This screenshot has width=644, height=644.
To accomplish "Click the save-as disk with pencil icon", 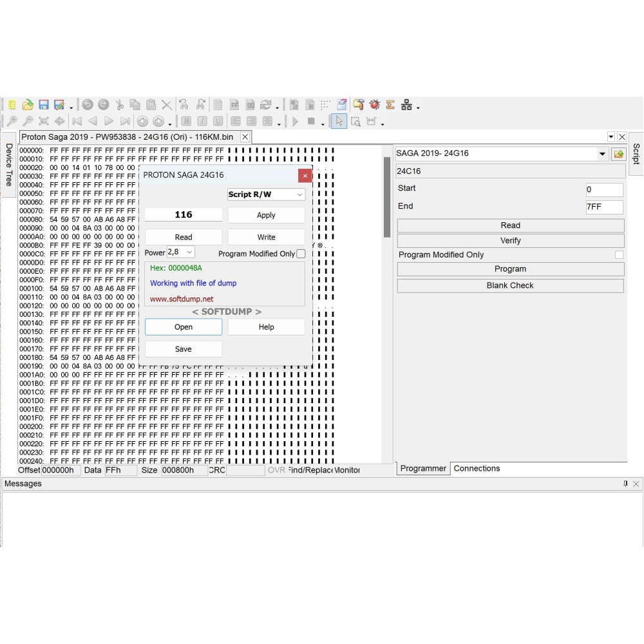I will tap(59, 105).
